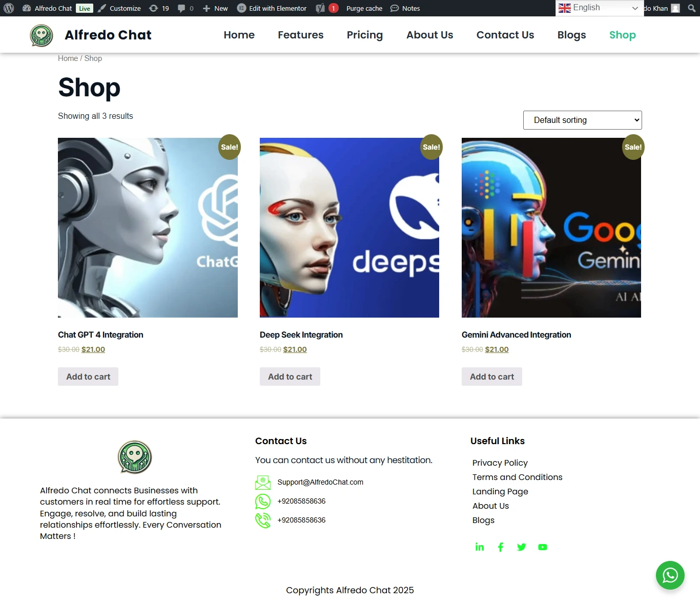Click the plus New content icon
This screenshot has width=700, height=605.
tap(207, 8)
